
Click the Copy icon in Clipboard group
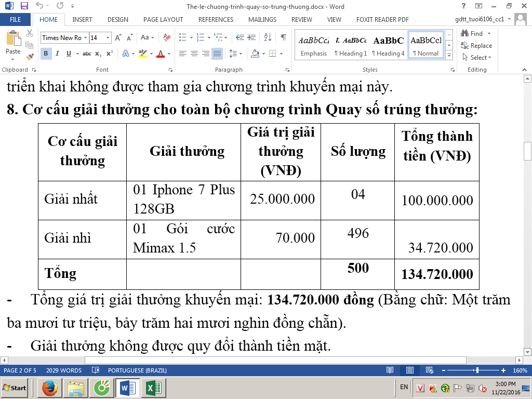pos(30,45)
